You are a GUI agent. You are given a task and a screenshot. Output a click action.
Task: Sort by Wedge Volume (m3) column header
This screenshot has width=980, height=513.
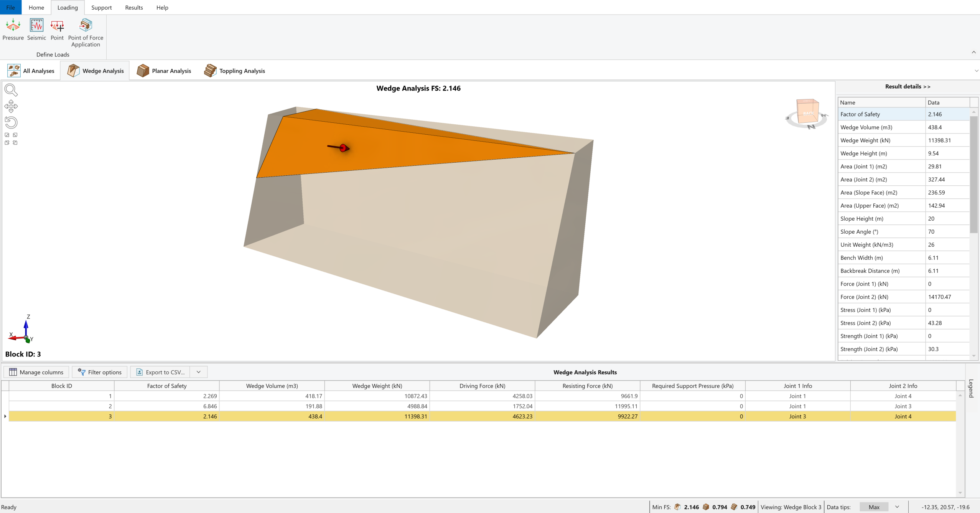point(272,386)
